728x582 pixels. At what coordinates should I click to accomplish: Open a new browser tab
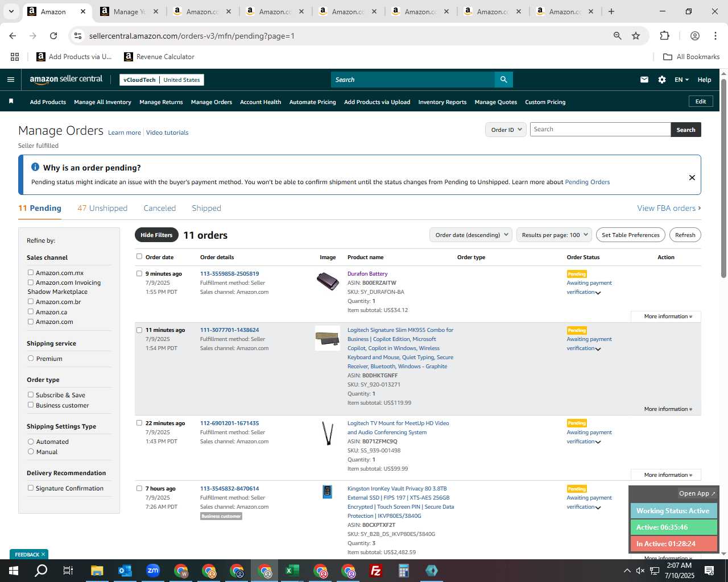coord(611,11)
